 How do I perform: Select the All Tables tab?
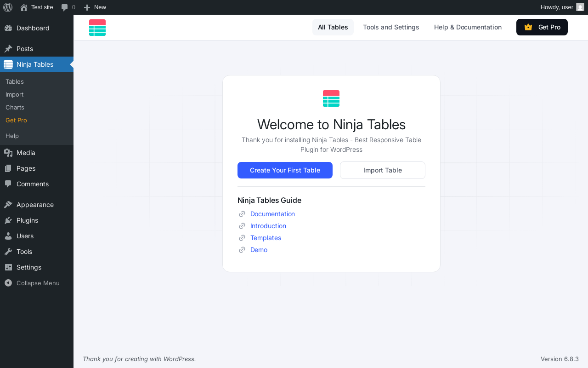point(333,27)
